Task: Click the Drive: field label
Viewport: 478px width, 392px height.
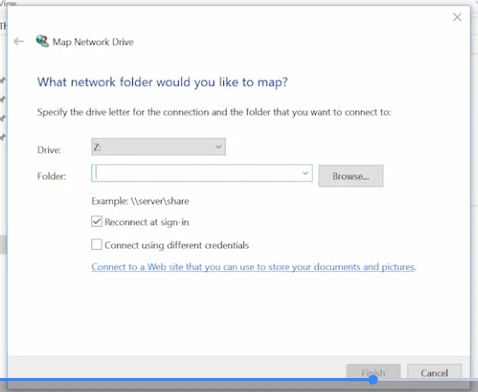Action: pyautogui.click(x=49, y=150)
